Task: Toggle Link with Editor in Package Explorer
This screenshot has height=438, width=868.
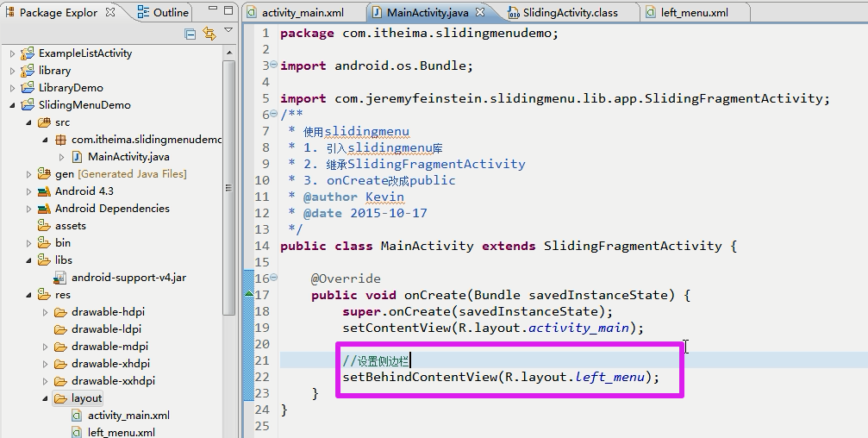Action: (x=209, y=34)
